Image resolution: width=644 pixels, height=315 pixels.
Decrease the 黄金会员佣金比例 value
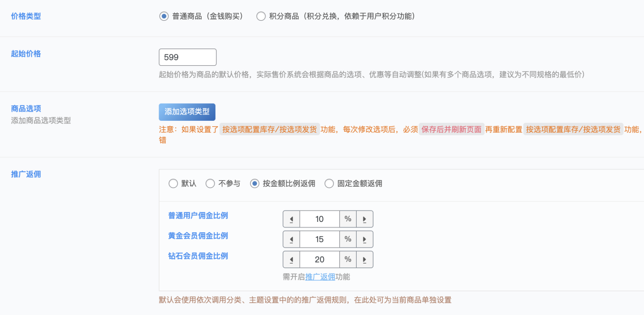[291, 239]
